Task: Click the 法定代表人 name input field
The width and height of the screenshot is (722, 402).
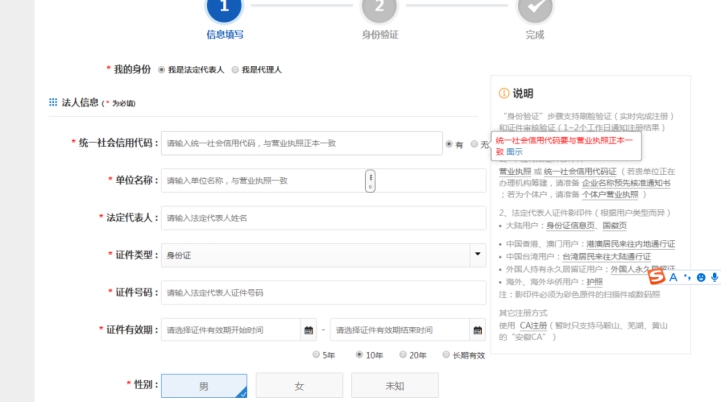Action: tap(322, 218)
